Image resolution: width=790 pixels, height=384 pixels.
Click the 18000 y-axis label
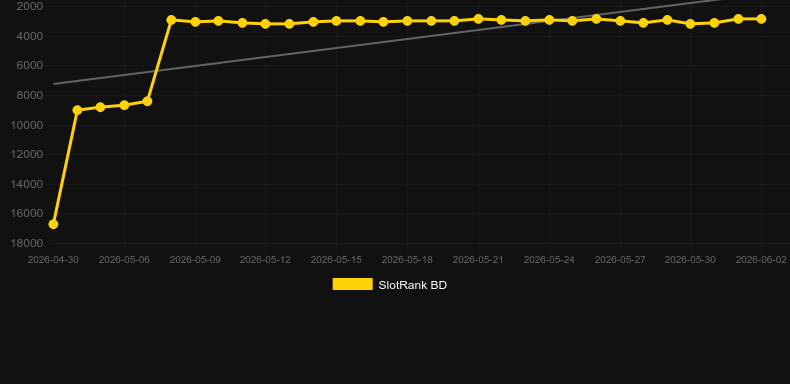click(27, 243)
